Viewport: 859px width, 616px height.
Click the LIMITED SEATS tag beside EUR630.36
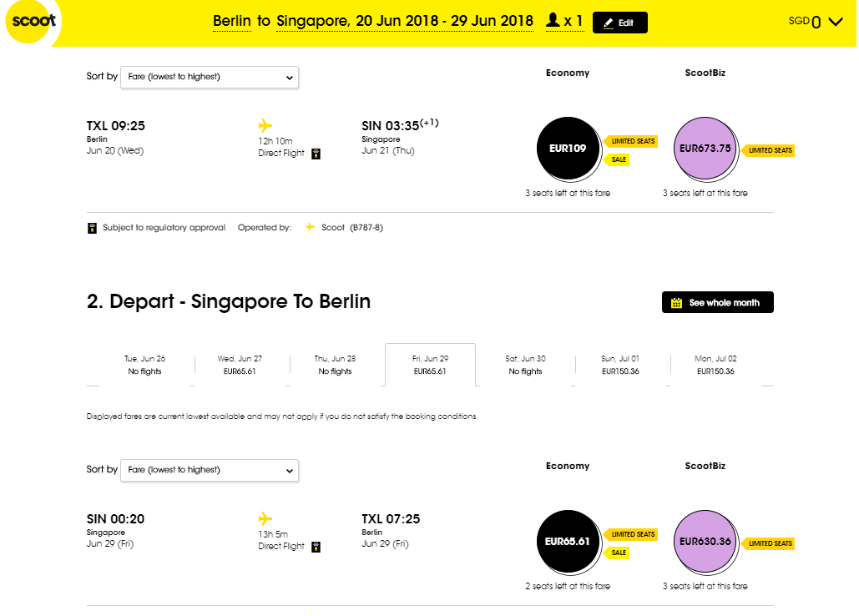[768, 543]
